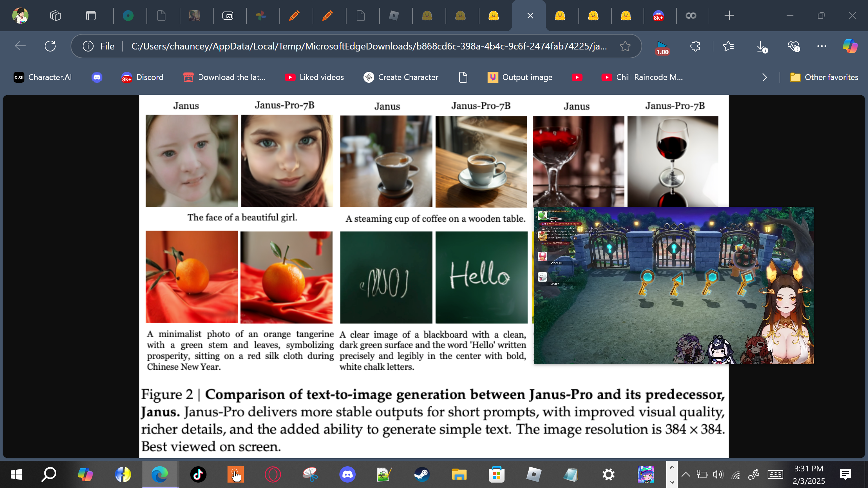Click the picture-in-picture game video overlay

pyautogui.click(x=674, y=285)
